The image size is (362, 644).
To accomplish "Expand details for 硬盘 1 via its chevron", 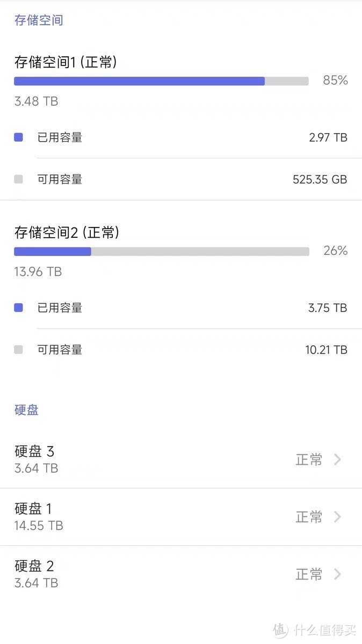I will pos(338,517).
